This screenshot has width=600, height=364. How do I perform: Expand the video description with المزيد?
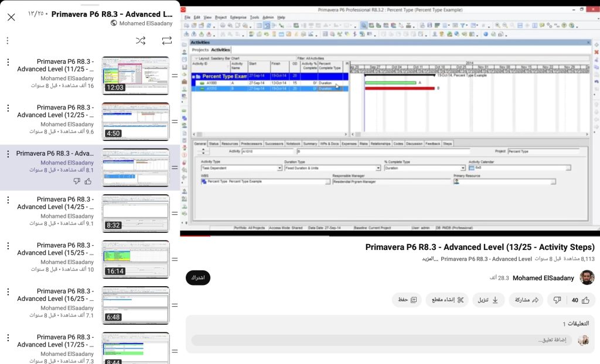[x=430, y=259]
